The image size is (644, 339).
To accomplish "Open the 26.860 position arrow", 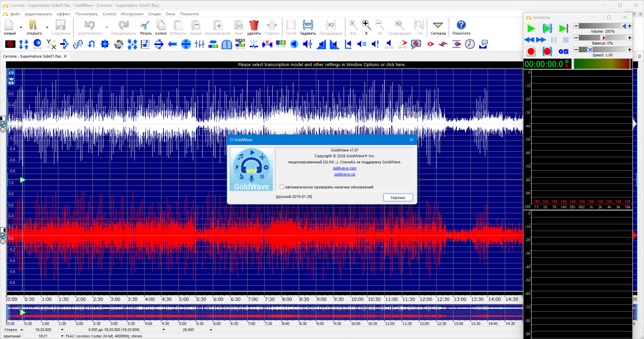I will (x=211, y=330).
